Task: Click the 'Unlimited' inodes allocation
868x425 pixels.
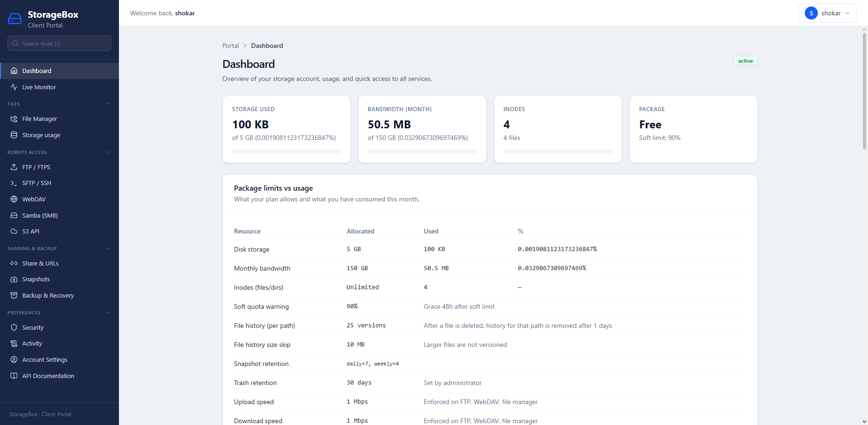Action: (x=362, y=287)
